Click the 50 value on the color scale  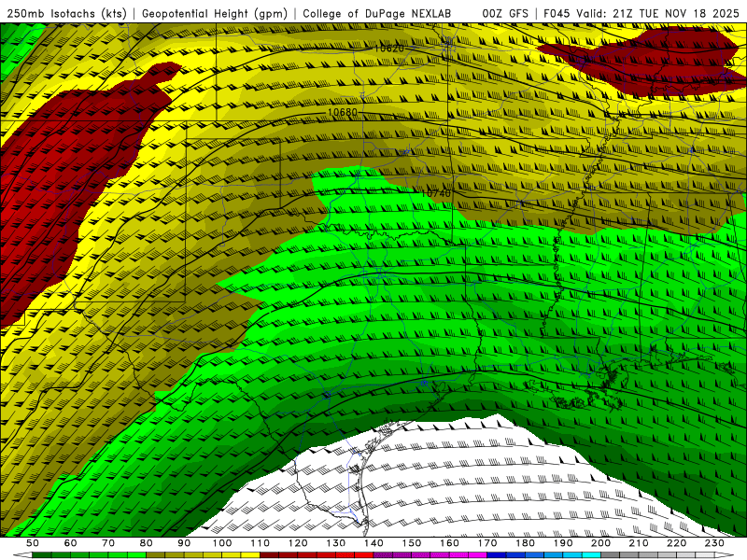[x=33, y=543]
